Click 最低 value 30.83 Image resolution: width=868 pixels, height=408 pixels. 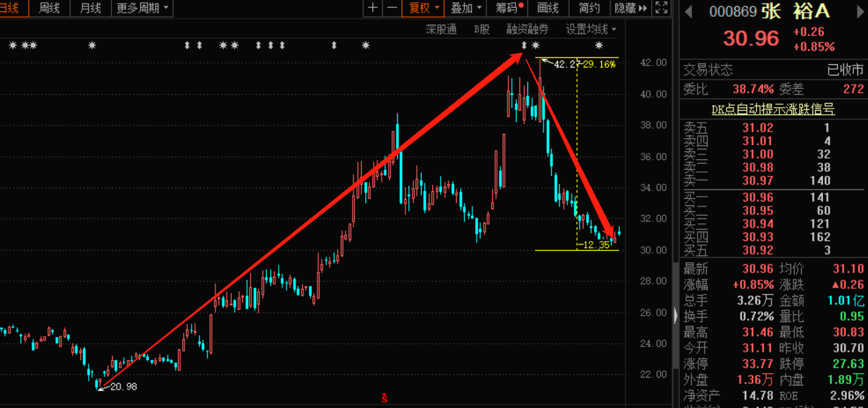tap(848, 332)
